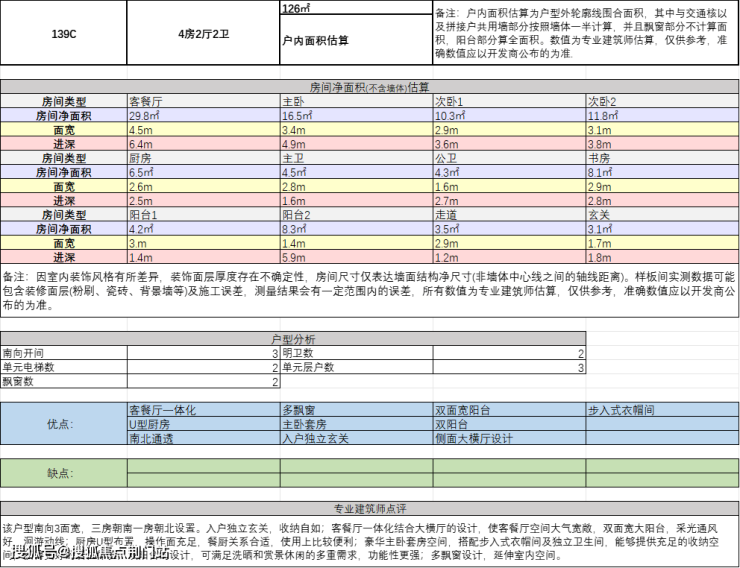Screen dimensions: 740x568
Task: Select the 双面宽阳台 cell
Action: coord(510,409)
